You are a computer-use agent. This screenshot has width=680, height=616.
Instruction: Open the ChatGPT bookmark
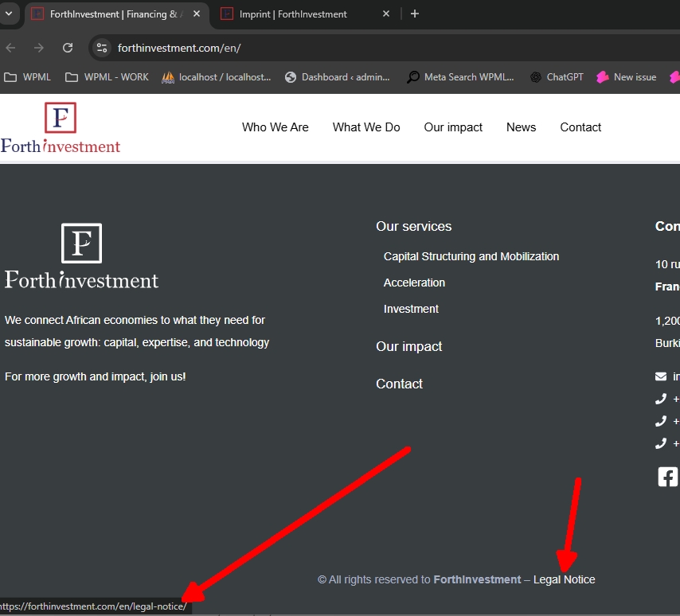(x=557, y=77)
